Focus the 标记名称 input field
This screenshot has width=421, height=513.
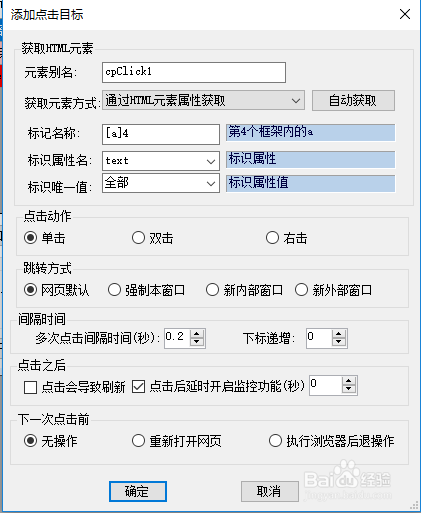pyautogui.click(x=161, y=134)
